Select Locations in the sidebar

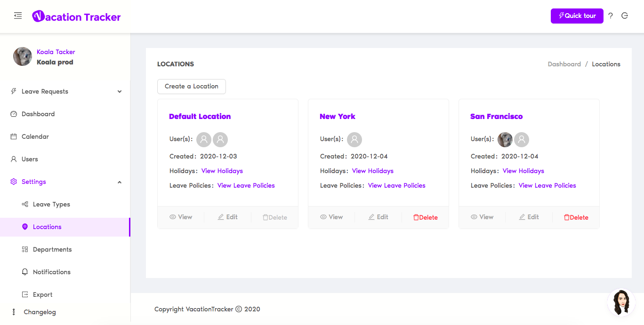65,227
